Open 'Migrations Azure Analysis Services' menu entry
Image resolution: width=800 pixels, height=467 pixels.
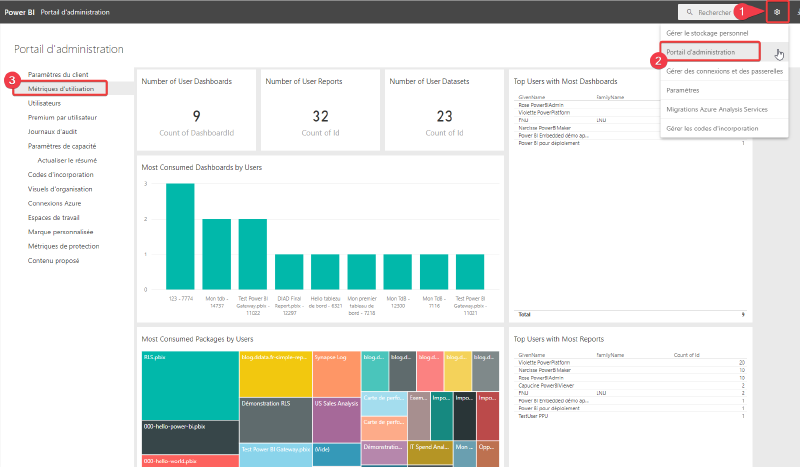pos(717,109)
